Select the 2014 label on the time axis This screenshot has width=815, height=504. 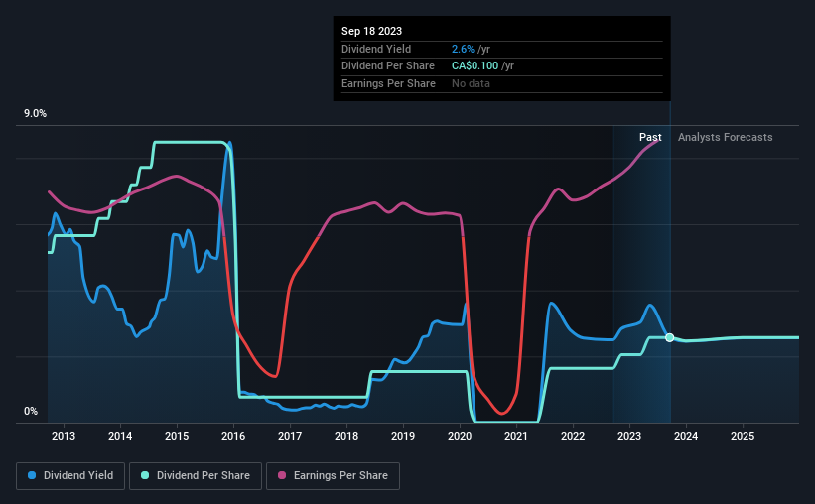click(x=120, y=436)
